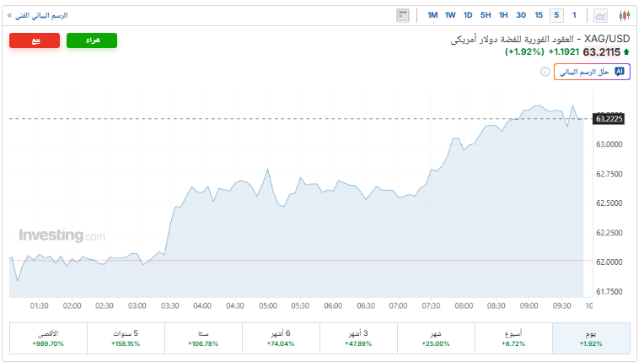Image resolution: width=644 pixels, height=362 pixels.
Task: Switch to the 1D interval
Action: (x=468, y=15)
